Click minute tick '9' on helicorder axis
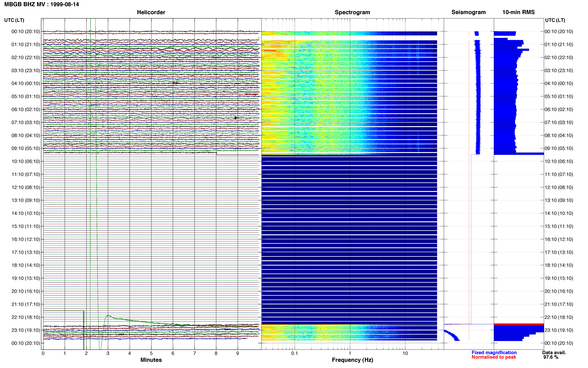 [x=238, y=353]
